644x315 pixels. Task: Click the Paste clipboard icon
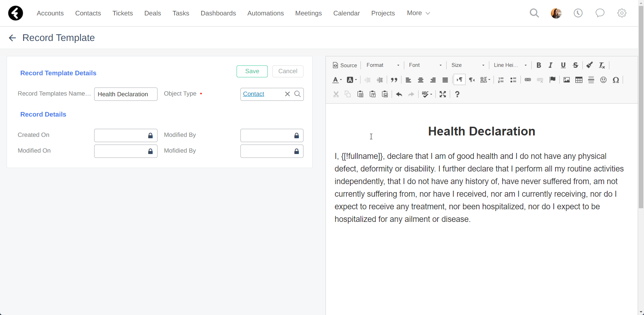tap(360, 94)
